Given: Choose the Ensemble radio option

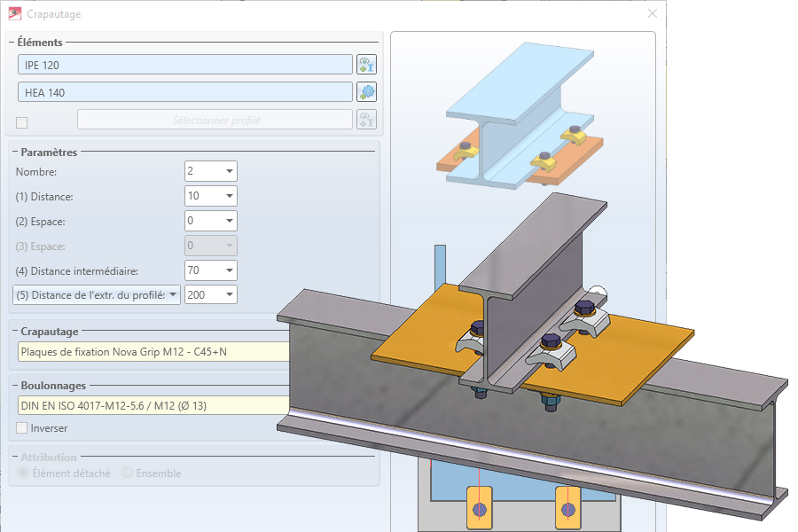Looking at the screenshot, I should 128,473.
